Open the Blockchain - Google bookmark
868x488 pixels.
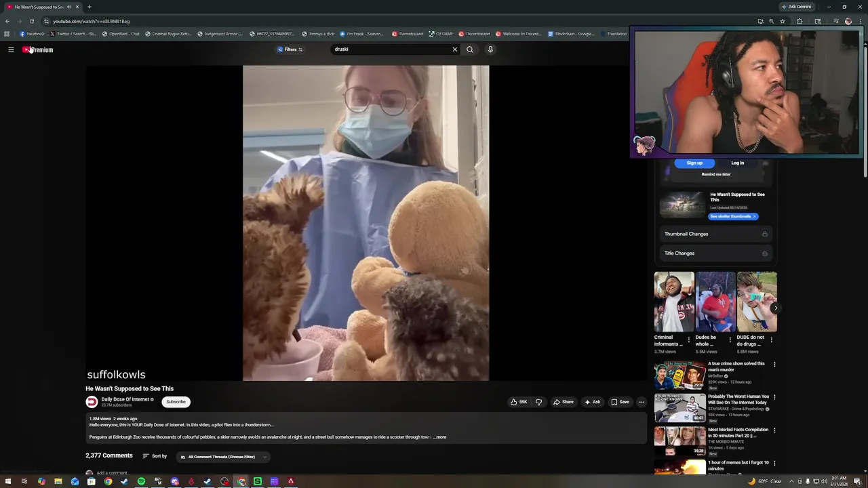tap(571, 34)
